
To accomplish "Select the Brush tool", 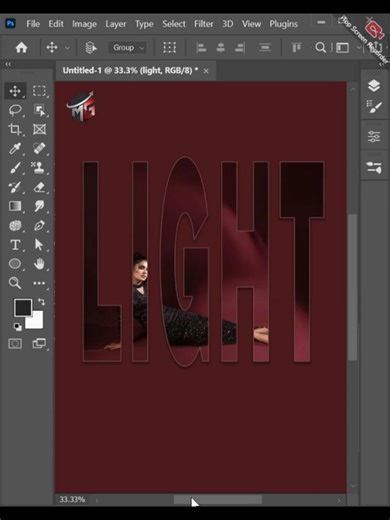I will 15,168.
